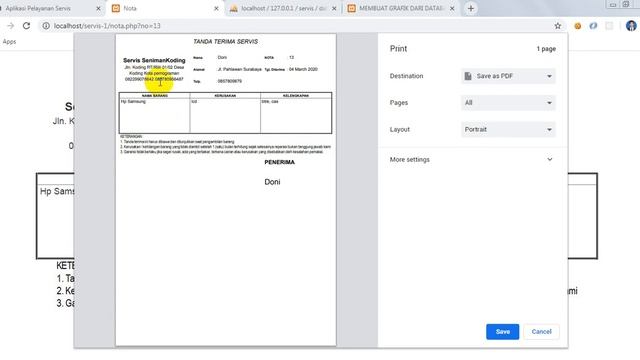Screen dimensions: 640x360
Task: Open a new browser tab
Action: click(471, 8)
